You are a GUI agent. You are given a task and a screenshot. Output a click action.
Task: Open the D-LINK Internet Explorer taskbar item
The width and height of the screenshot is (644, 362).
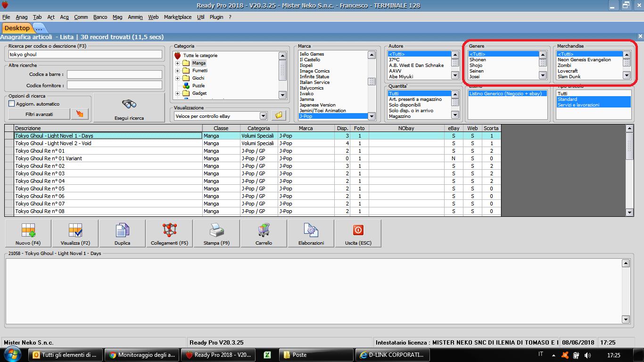click(392, 355)
